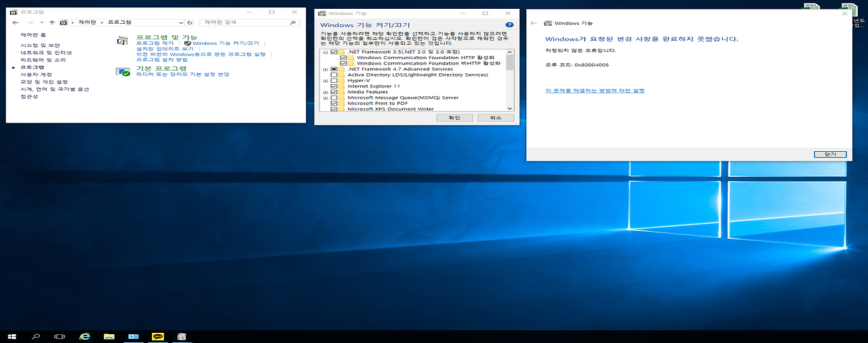Click 설치된 업데이트 보기 link

(165, 49)
